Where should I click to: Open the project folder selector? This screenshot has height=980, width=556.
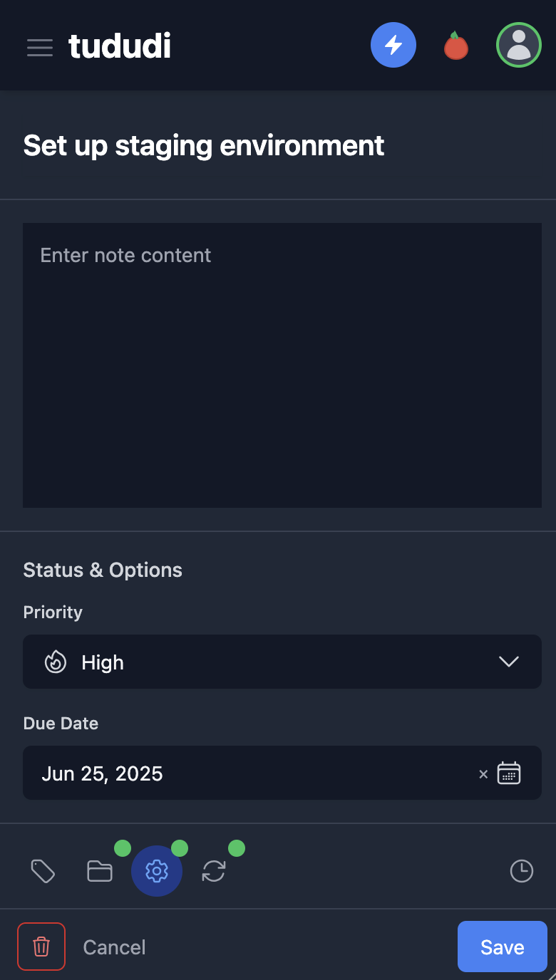click(x=100, y=870)
